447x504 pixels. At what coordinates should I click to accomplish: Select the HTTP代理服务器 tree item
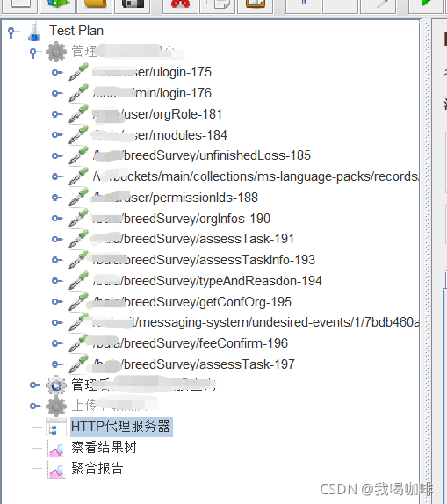click(121, 427)
